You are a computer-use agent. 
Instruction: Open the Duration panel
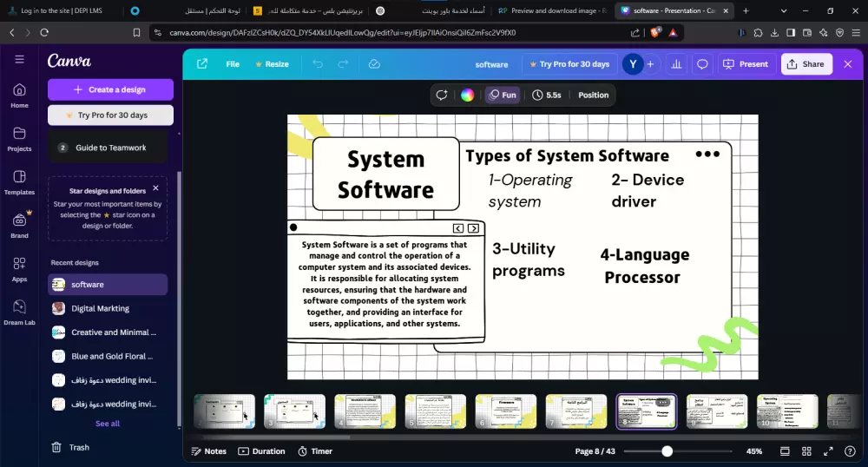tap(261, 451)
